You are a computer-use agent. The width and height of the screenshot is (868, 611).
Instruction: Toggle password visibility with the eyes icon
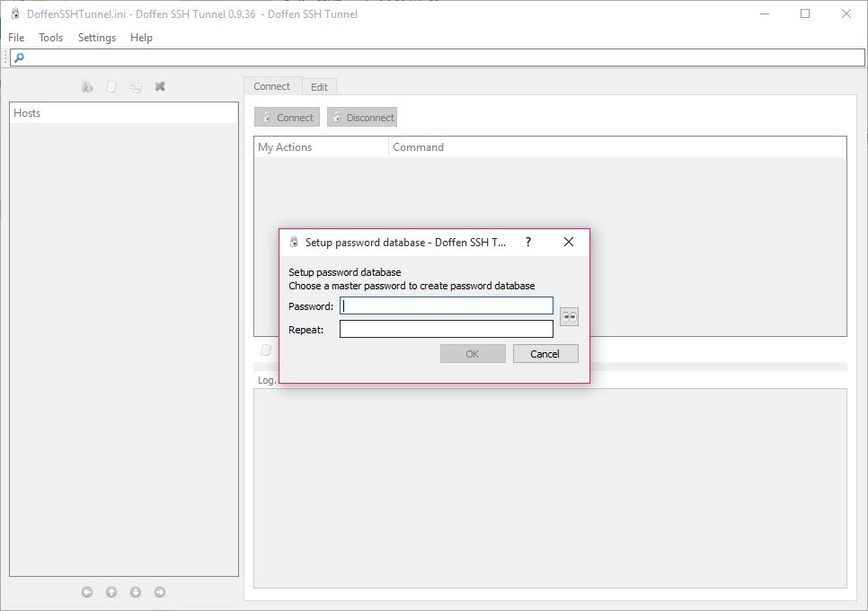569,316
